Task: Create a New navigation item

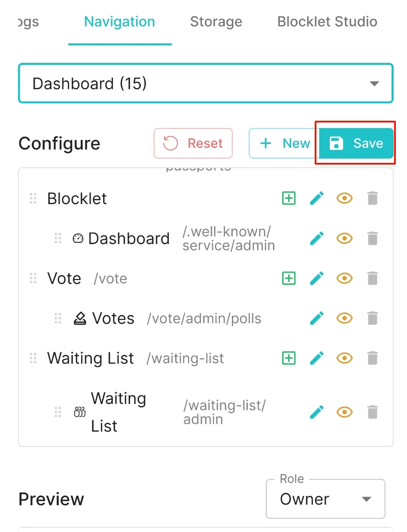Action: point(284,143)
